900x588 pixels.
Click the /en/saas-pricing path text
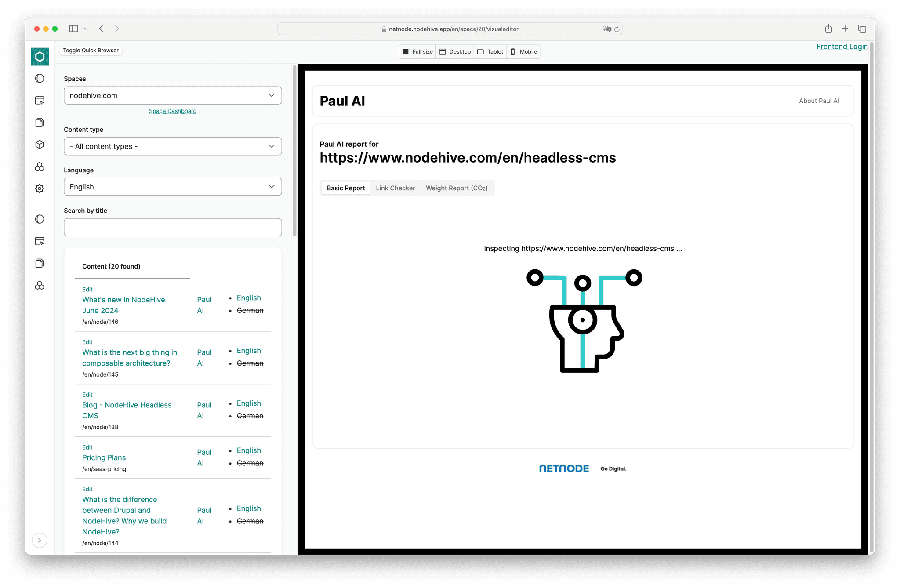click(x=104, y=469)
